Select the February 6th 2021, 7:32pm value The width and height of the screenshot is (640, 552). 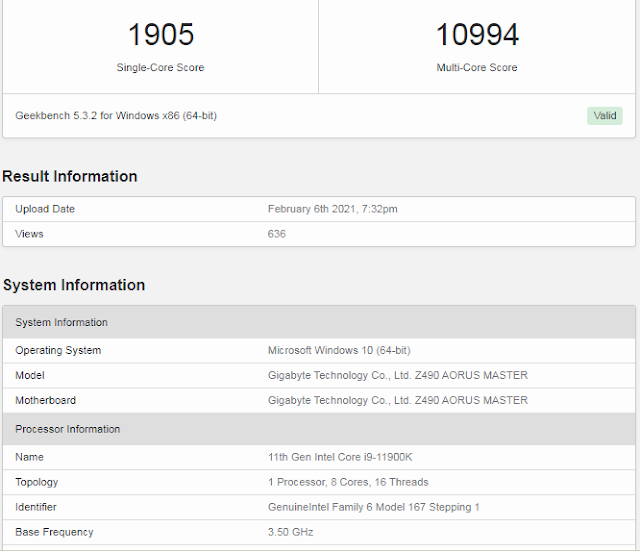pyautogui.click(x=332, y=209)
